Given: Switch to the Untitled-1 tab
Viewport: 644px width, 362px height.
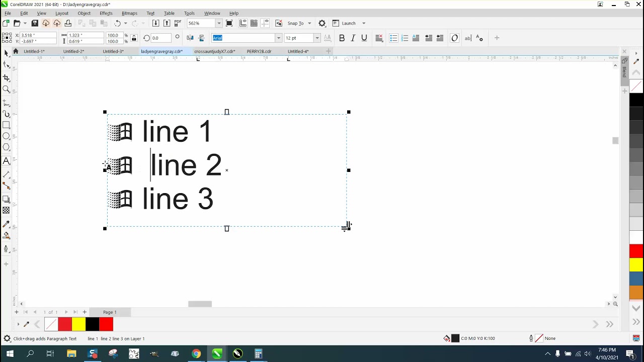Looking at the screenshot, I should (34, 51).
